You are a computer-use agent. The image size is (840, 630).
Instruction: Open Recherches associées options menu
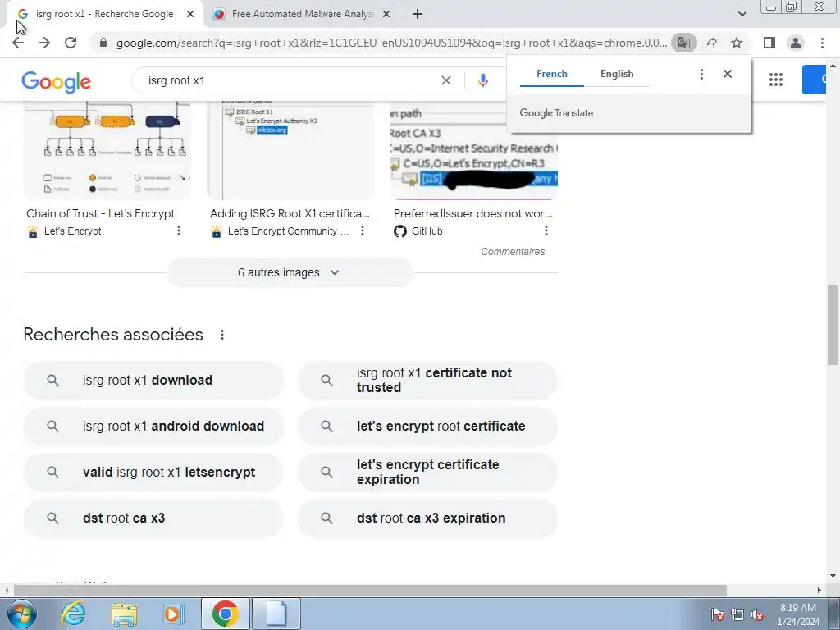[x=222, y=335]
